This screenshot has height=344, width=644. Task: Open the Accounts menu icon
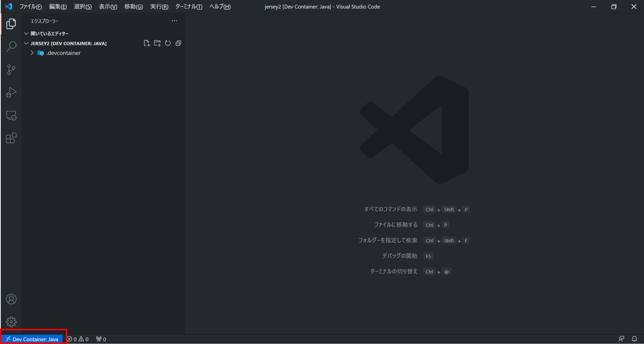coord(11,299)
